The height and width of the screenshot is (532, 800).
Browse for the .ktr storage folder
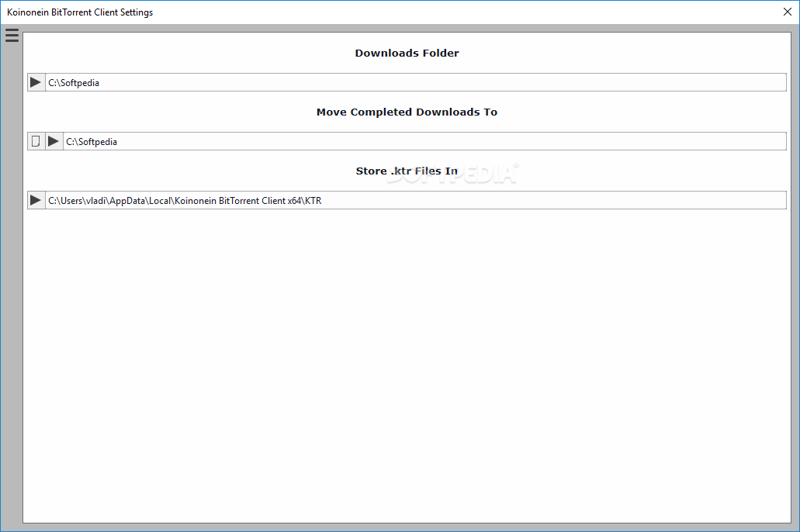coord(36,200)
